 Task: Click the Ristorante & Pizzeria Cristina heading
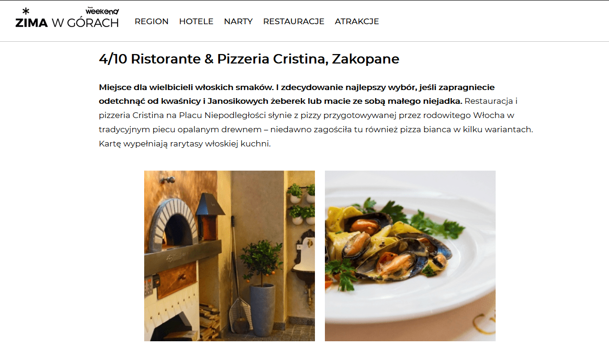[249, 59]
